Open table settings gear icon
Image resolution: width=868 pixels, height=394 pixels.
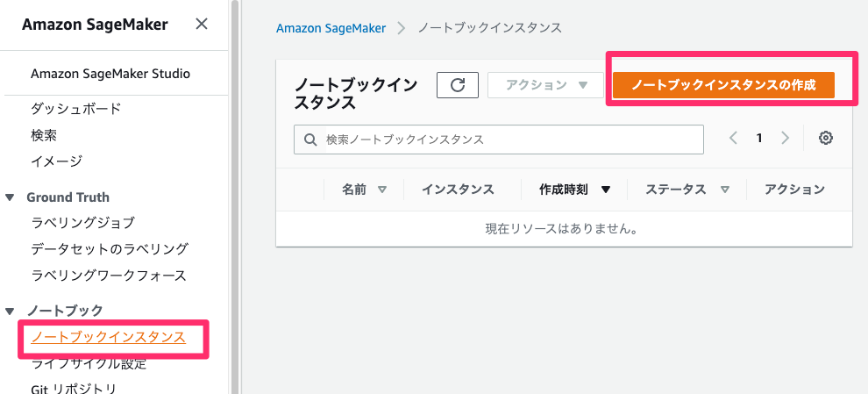pos(826,138)
